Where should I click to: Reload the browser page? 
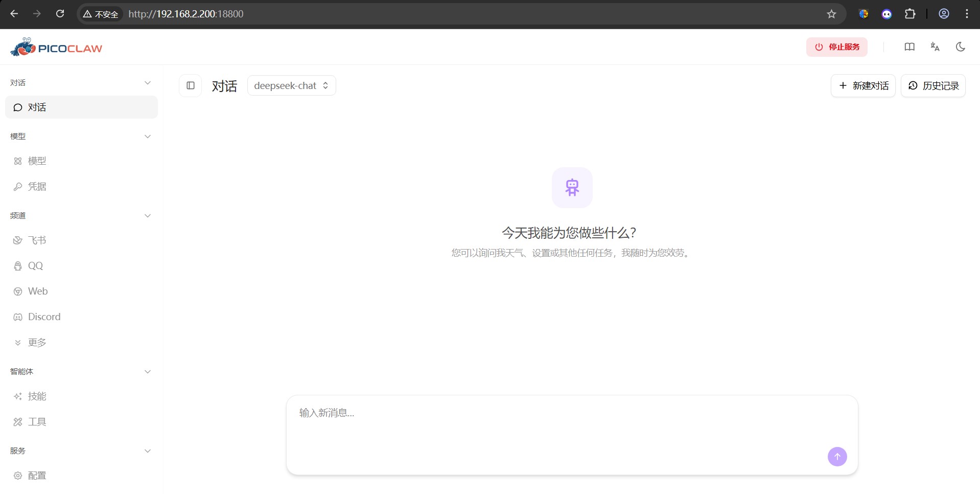(x=60, y=14)
